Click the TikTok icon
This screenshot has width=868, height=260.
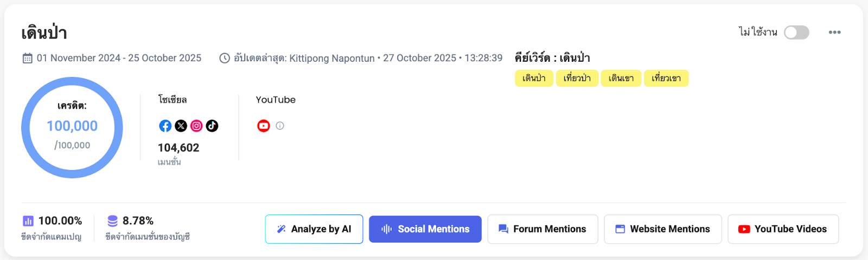click(212, 126)
